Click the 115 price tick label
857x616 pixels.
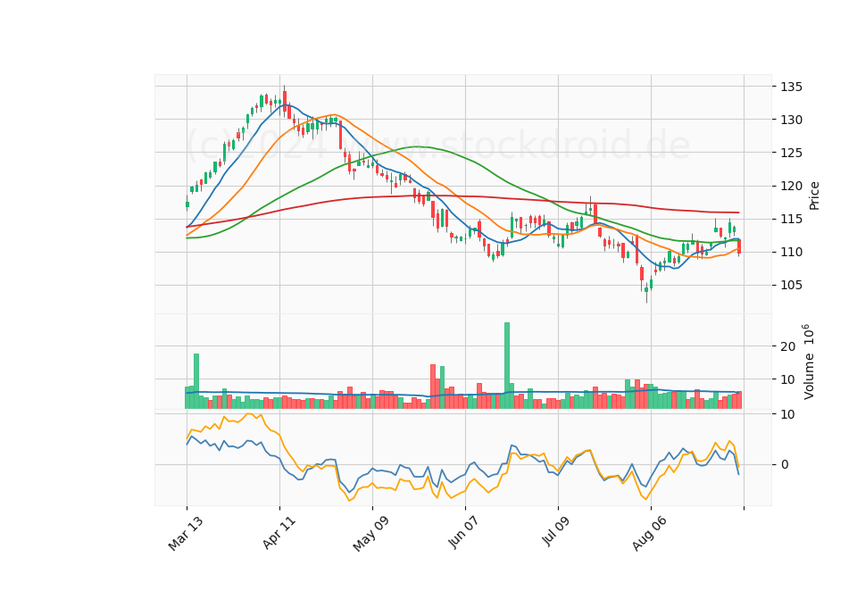coord(792,220)
